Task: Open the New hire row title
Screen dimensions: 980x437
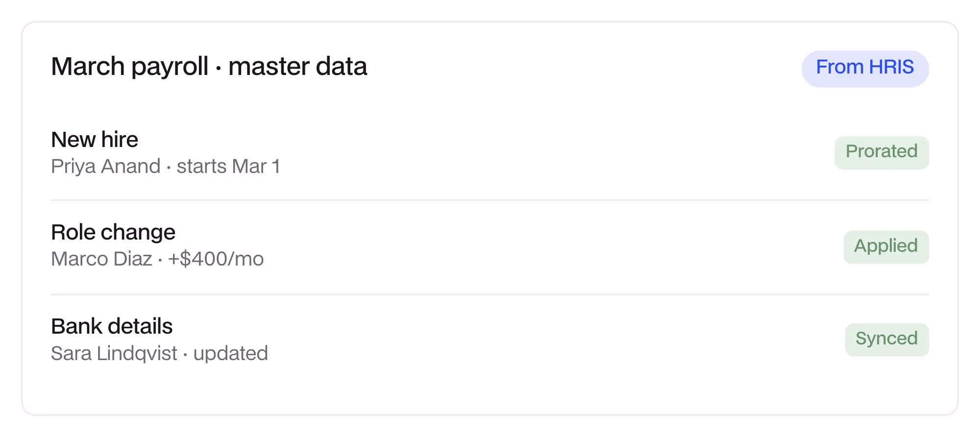Action: (x=95, y=140)
